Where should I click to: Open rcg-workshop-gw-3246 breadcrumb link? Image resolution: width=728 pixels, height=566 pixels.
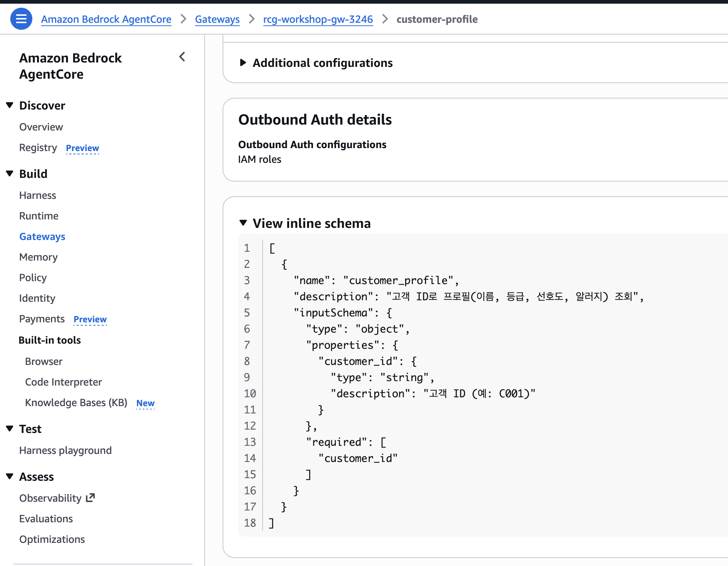pos(318,19)
